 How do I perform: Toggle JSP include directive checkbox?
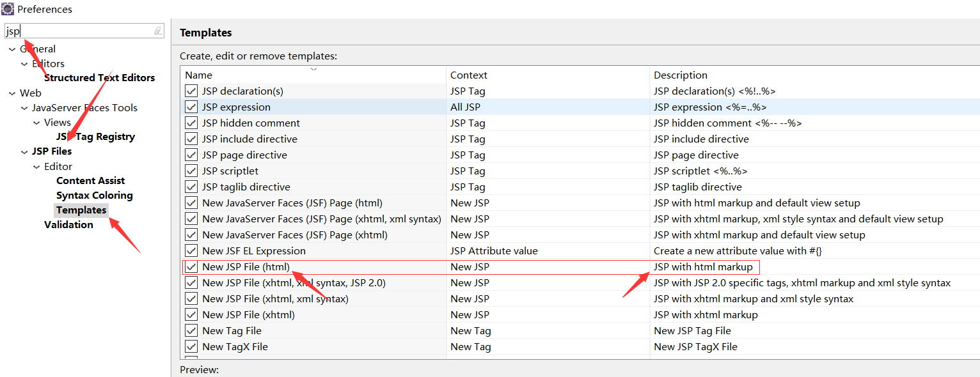pos(191,139)
